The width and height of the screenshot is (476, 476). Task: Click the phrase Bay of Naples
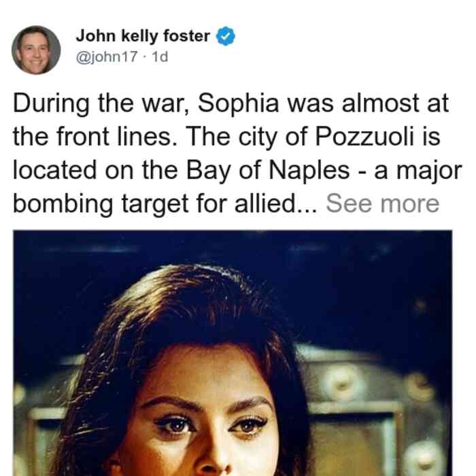(x=268, y=171)
